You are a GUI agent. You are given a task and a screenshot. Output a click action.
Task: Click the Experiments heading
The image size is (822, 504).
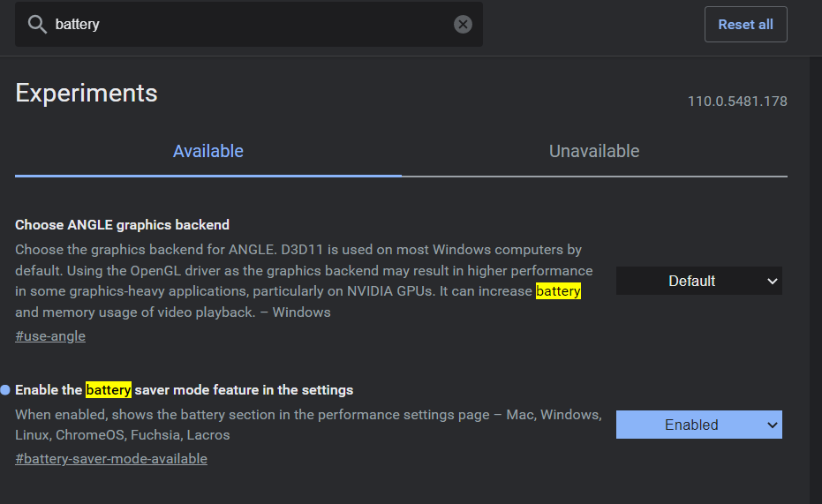coord(87,94)
